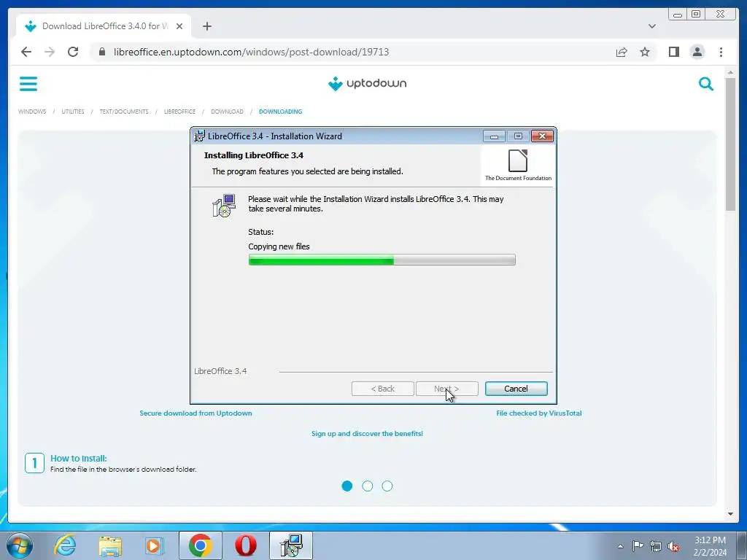Click the Document Foundation logo
Viewport: 747px width, 560px height.
pyautogui.click(x=518, y=165)
